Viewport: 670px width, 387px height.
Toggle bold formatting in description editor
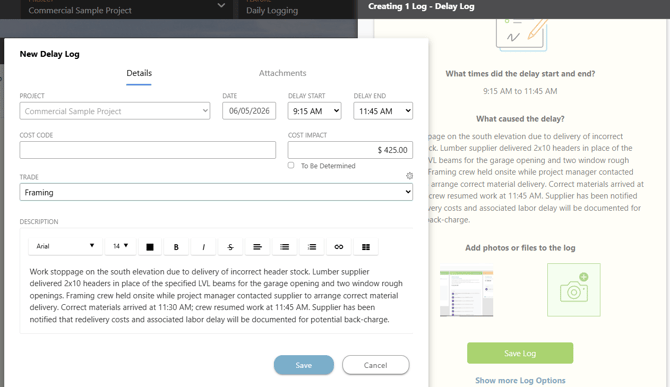[176, 247]
